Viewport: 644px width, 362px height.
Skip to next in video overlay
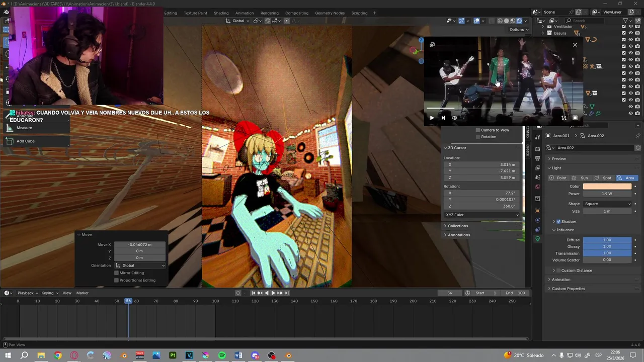click(x=443, y=118)
